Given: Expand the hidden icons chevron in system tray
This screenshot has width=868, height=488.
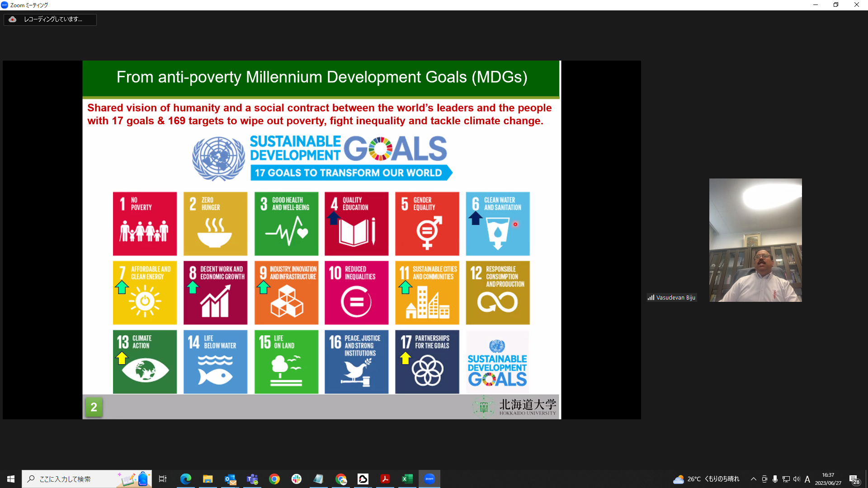Looking at the screenshot, I should [x=753, y=479].
